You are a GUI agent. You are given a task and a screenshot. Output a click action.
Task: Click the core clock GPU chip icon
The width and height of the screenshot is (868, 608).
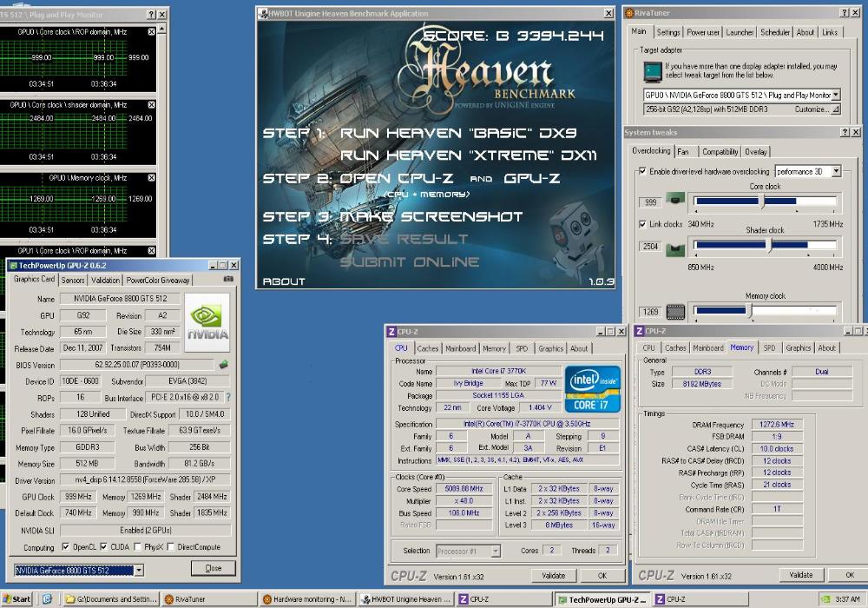click(675, 198)
